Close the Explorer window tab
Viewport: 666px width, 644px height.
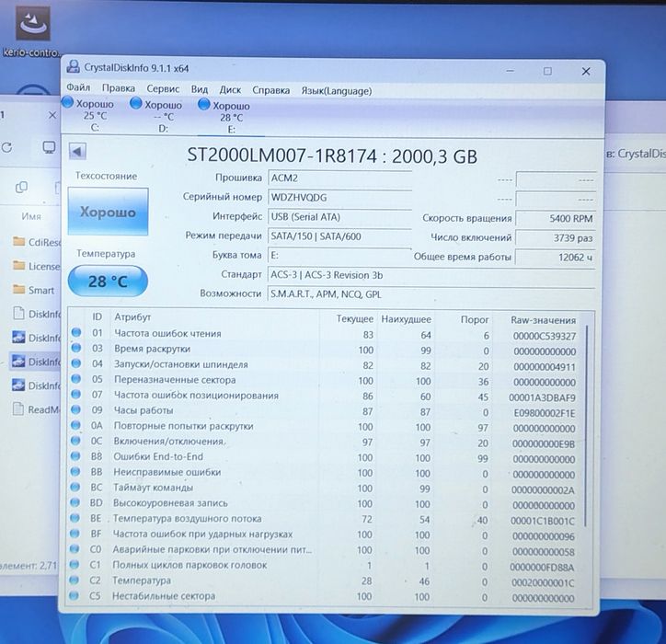52,115
